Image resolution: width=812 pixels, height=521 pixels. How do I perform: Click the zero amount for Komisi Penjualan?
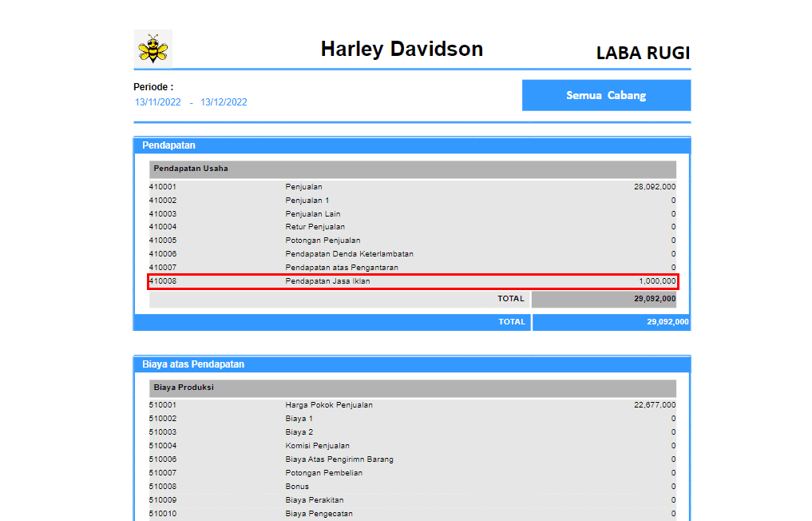click(x=673, y=446)
